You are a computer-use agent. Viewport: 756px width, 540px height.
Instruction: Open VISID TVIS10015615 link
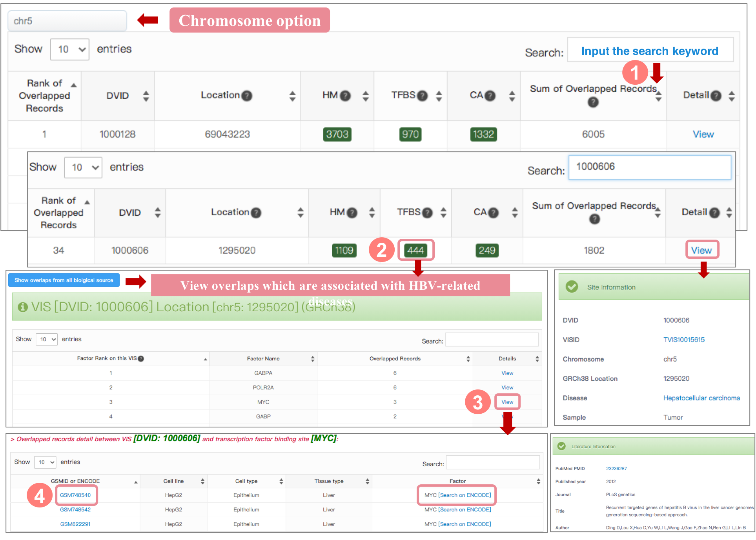click(683, 340)
